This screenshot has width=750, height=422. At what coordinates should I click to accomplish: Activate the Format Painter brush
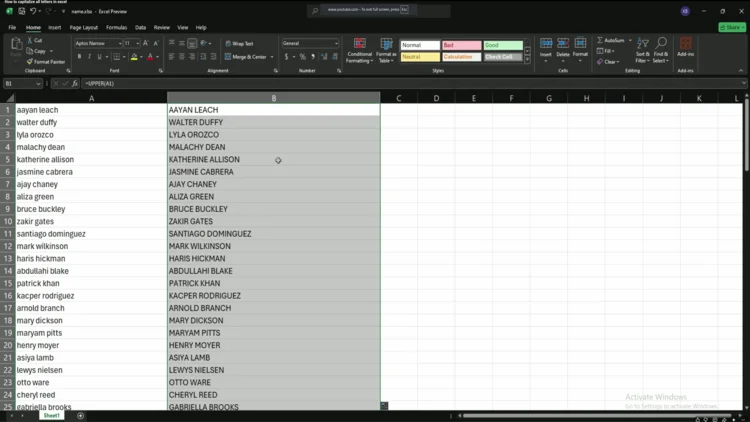30,62
